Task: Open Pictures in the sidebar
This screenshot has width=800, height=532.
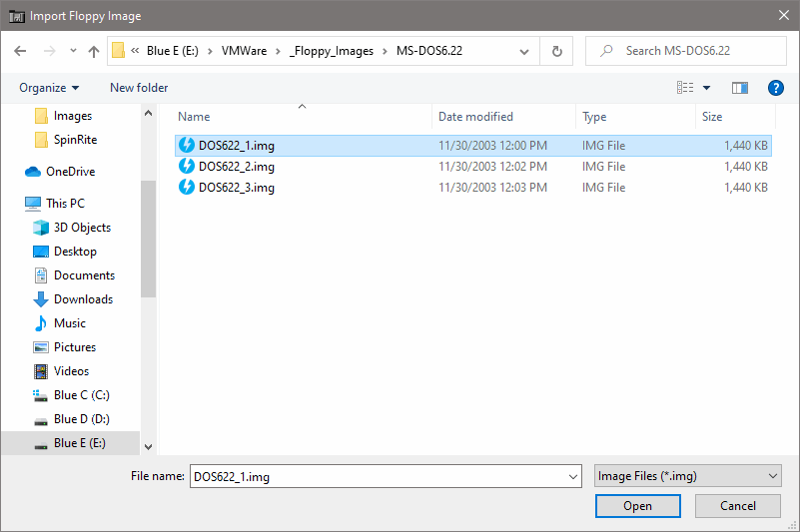Action: pos(75,346)
